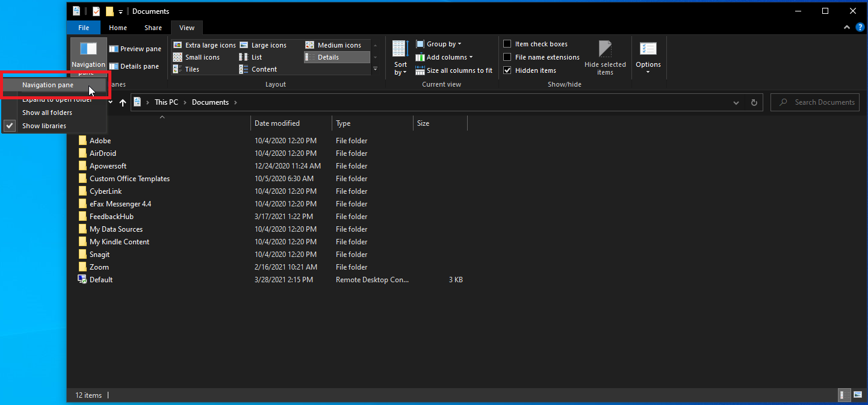Toggle the Details pane
This screenshot has height=405, width=868.
tap(134, 66)
